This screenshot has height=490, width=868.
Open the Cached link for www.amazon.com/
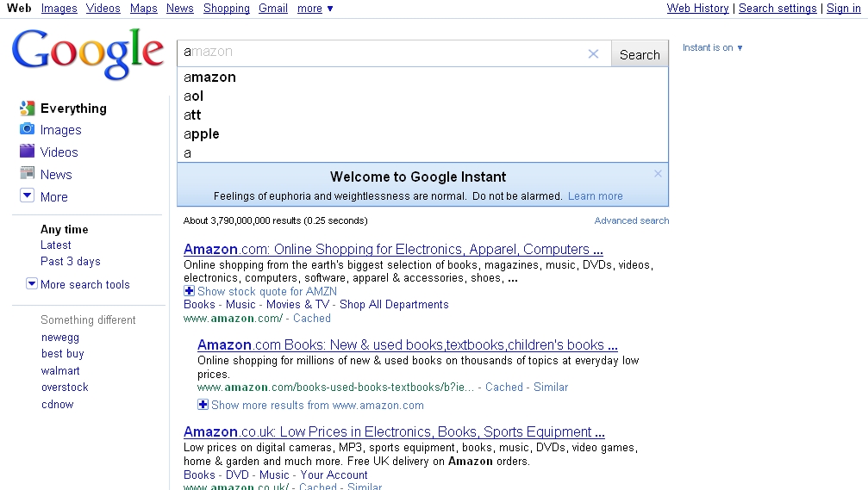point(312,319)
